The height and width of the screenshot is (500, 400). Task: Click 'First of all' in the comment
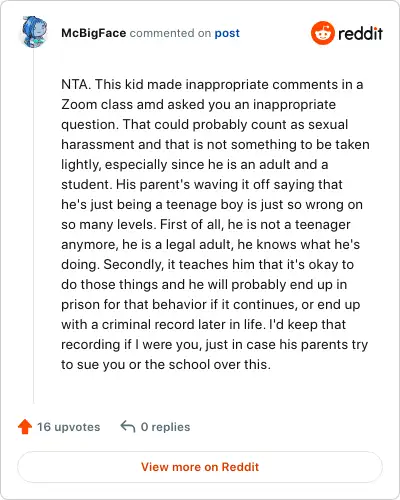pos(191,224)
